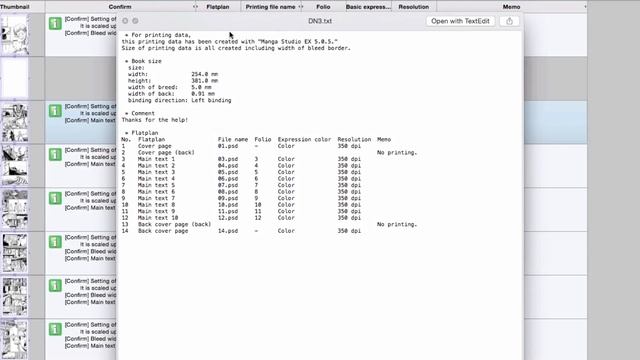Click green info icon in the fourth row
The width and height of the screenshot is (640, 360).
[x=55, y=154]
